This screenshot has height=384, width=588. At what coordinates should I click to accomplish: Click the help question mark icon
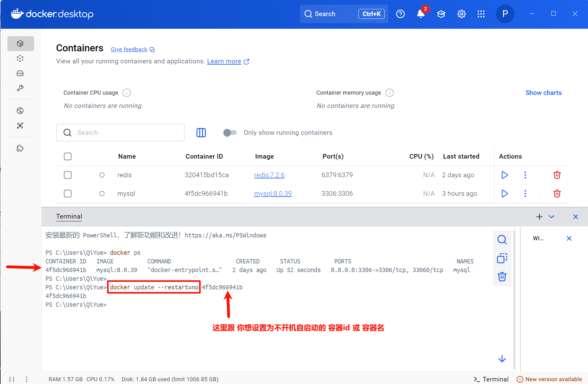400,14
